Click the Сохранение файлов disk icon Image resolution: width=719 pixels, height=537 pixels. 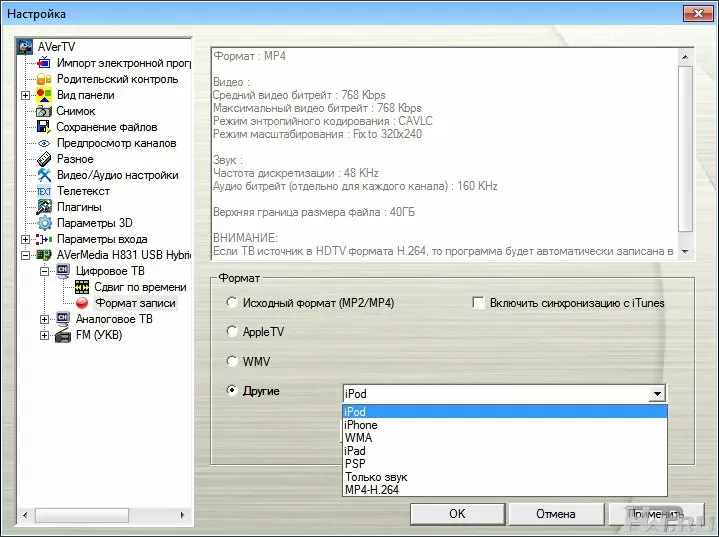44,127
